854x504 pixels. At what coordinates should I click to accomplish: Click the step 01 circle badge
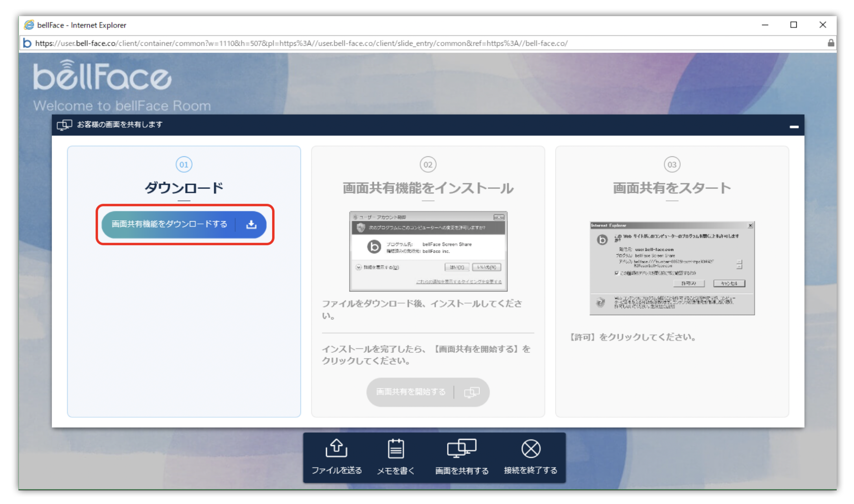tap(184, 164)
